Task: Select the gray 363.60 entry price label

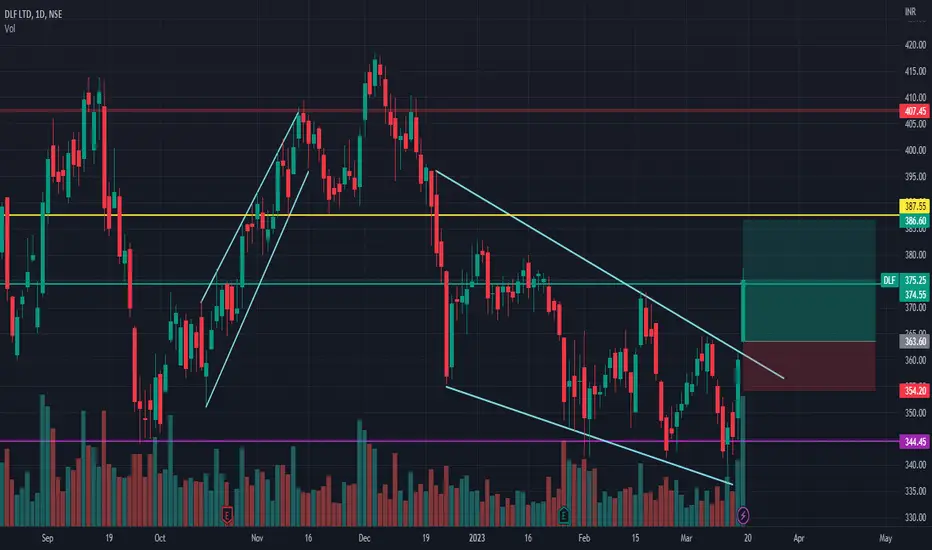Action: (915, 341)
